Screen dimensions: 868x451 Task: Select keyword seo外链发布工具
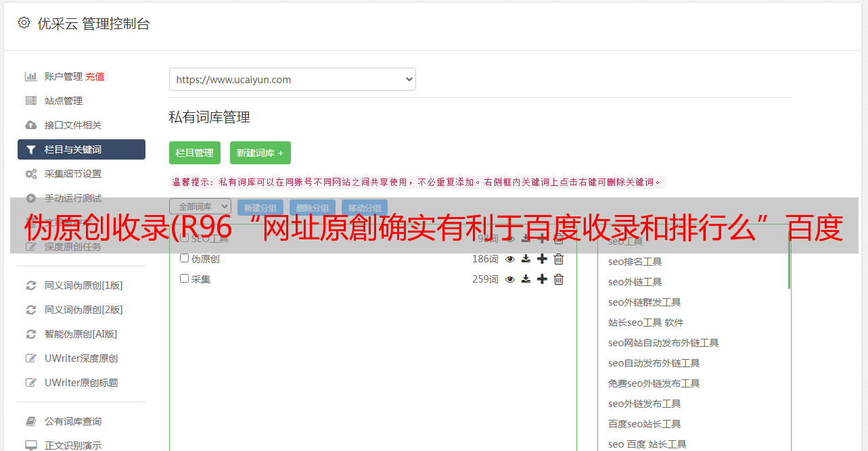pos(645,404)
